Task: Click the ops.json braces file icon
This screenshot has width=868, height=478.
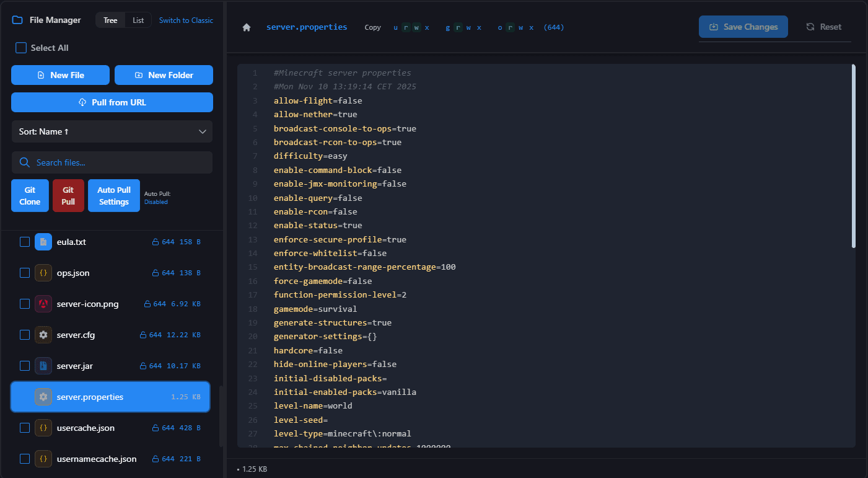Action: (x=43, y=273)
